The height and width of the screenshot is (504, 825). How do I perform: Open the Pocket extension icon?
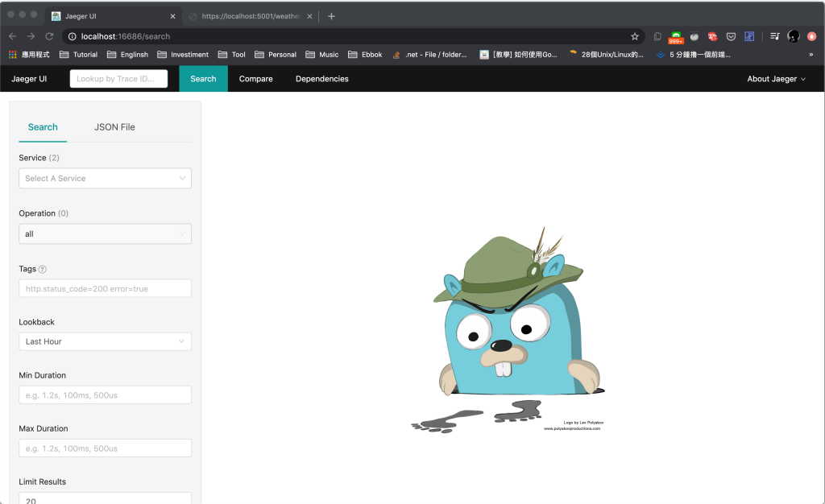click(x=731, y=36)
